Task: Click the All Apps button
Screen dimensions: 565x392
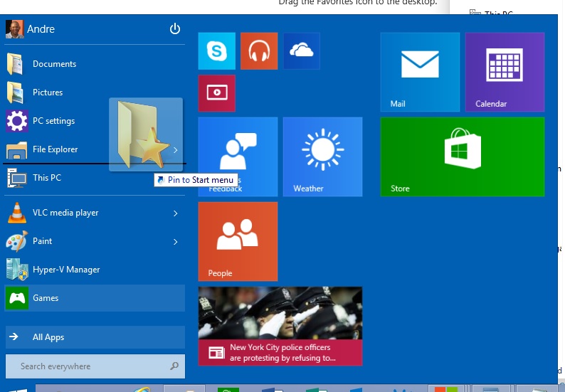Action: coord(95,337)
